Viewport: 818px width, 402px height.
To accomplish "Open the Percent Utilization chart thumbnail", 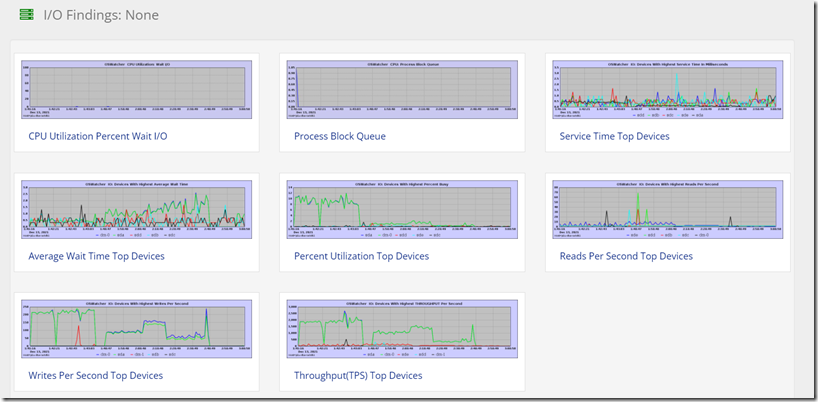I will [x=402, y=210].
